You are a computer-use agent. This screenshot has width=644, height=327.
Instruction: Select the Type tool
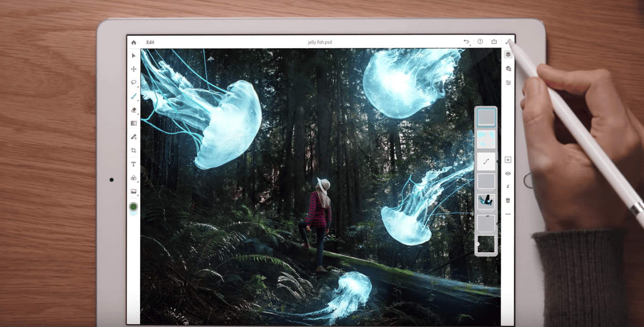coord(134,164)
